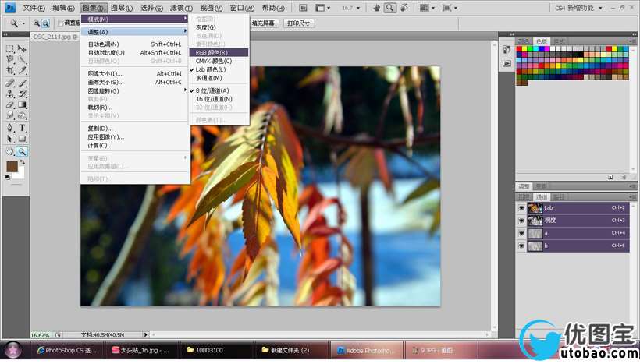640x364 pixels.
Task: Click 打印尺寸 button
Action: click(298, 23)
